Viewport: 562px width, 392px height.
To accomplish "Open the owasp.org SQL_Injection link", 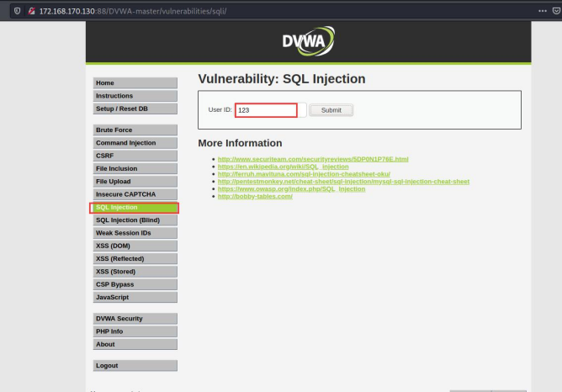I will pyautogui.click(x=291, y=188).
